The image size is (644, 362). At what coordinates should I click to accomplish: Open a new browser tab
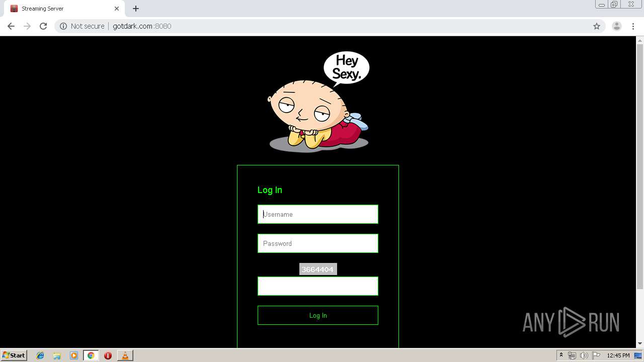pyautogui.click(x=136, y=9)
